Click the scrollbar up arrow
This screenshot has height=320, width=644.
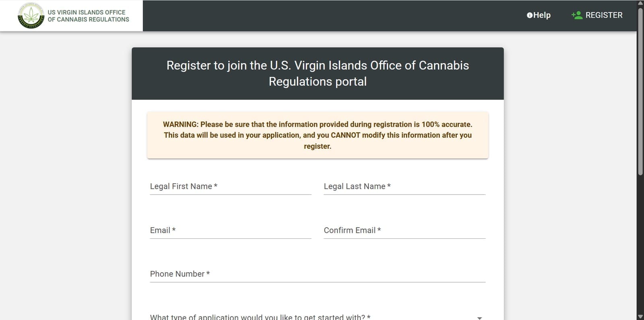[x=641, y=3]
